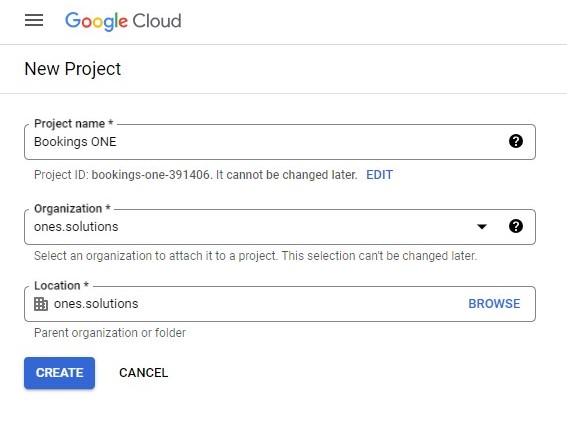Click help icon beside Organization field
The image size is (567, 434).
coord(516,226)
